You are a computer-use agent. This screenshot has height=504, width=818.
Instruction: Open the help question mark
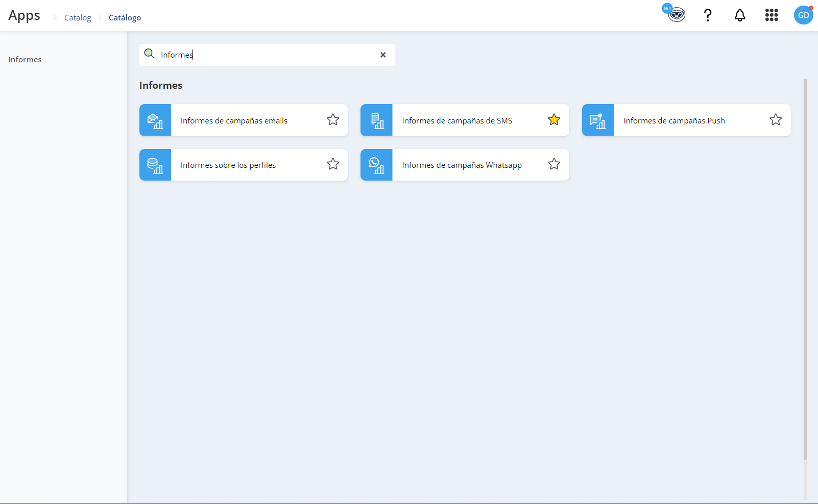[708, 15]
